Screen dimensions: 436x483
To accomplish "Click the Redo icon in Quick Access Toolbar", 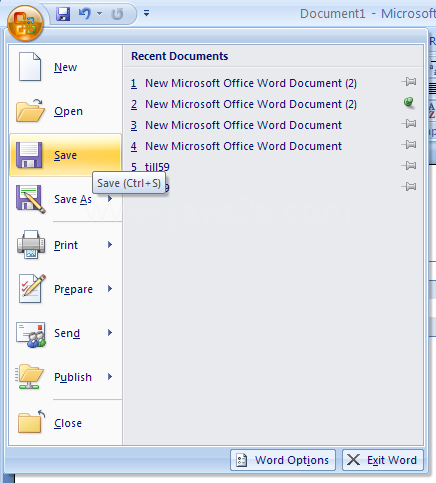I will [x=117, y=14].
